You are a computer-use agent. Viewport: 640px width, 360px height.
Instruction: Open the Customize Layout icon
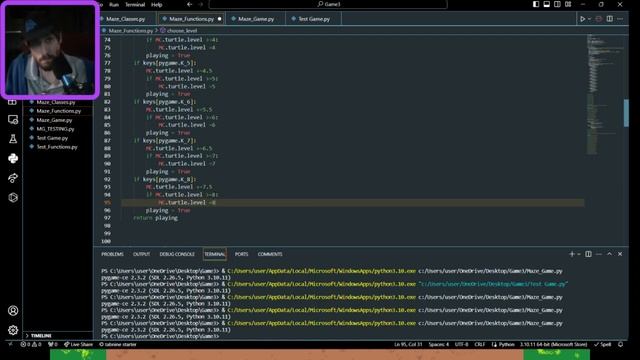click(x=568, y=4)
